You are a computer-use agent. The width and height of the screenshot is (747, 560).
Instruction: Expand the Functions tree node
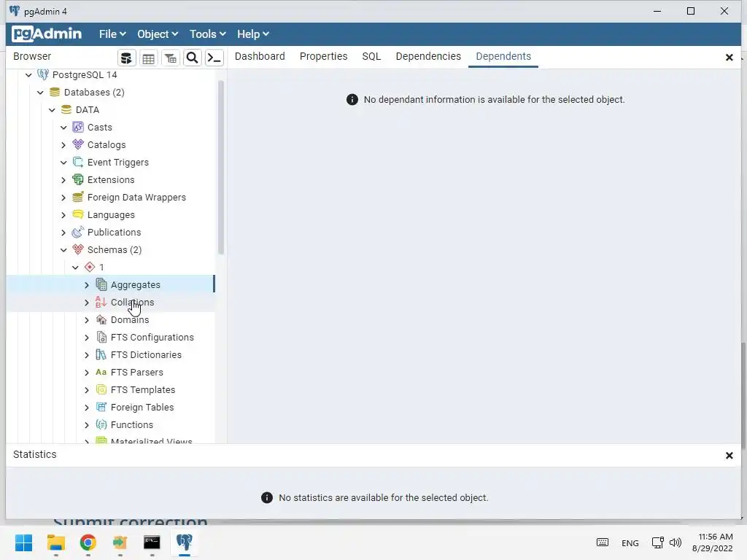(87, 425)
